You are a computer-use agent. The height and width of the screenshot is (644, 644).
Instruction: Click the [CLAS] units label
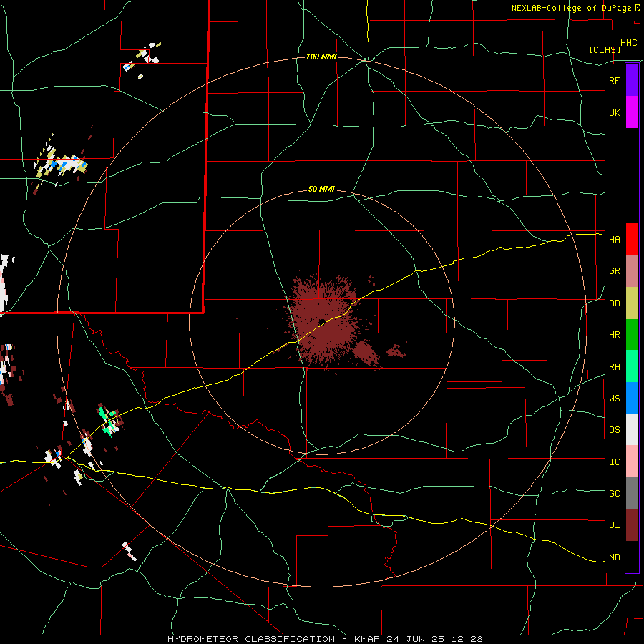605,49
